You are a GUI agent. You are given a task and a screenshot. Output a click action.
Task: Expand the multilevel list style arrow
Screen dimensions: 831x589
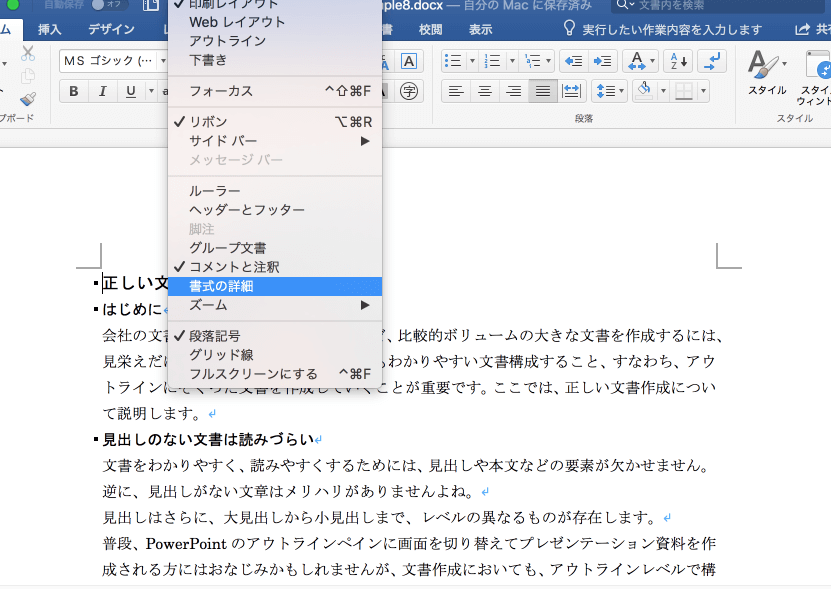pyautogui.click(x=549, y=61)
